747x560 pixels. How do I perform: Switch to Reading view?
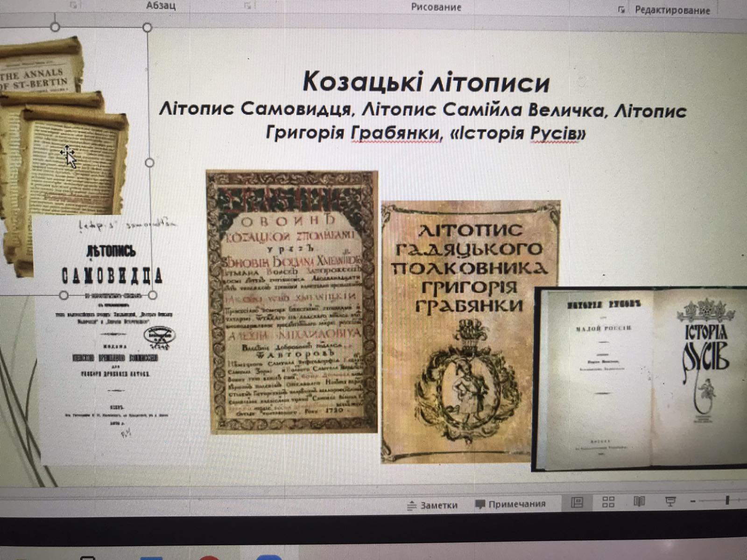639,502
